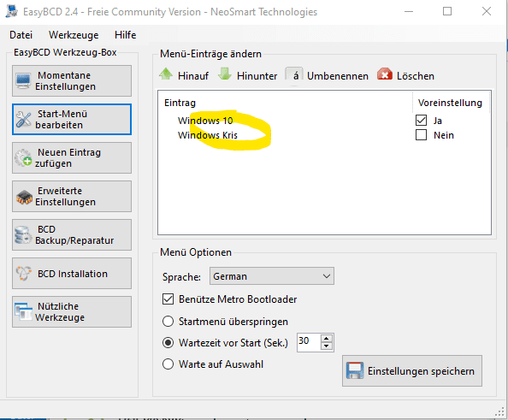Screen dimensions: 508x420
Task: Move entry down with Hinunter
Action: pos(247,75)
